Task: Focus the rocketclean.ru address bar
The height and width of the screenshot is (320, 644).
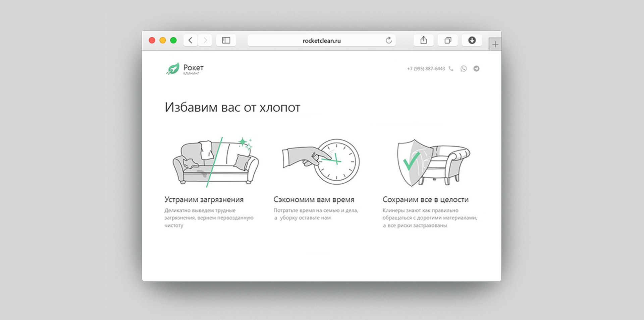Action: click(322, 41)
